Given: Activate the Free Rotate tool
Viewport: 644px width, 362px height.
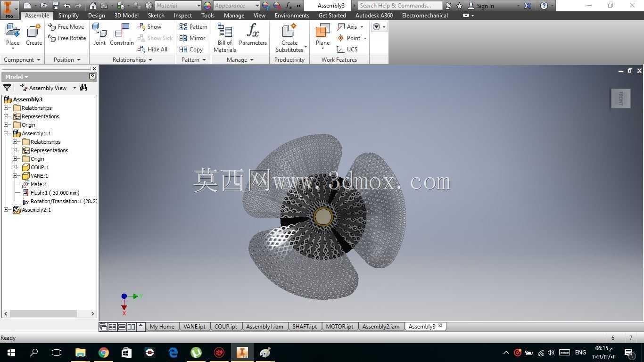Looking at the screenshot, I should (67, 38).
